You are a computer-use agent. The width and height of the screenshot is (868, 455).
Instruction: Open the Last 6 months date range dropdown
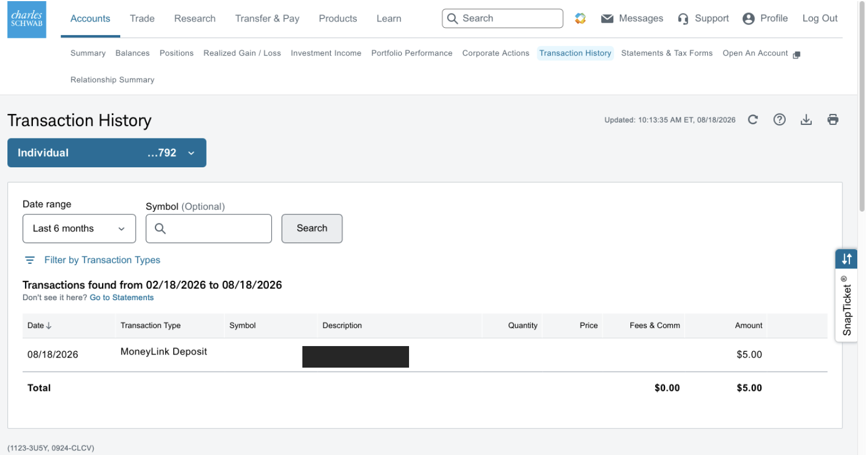tap(79, 229)
